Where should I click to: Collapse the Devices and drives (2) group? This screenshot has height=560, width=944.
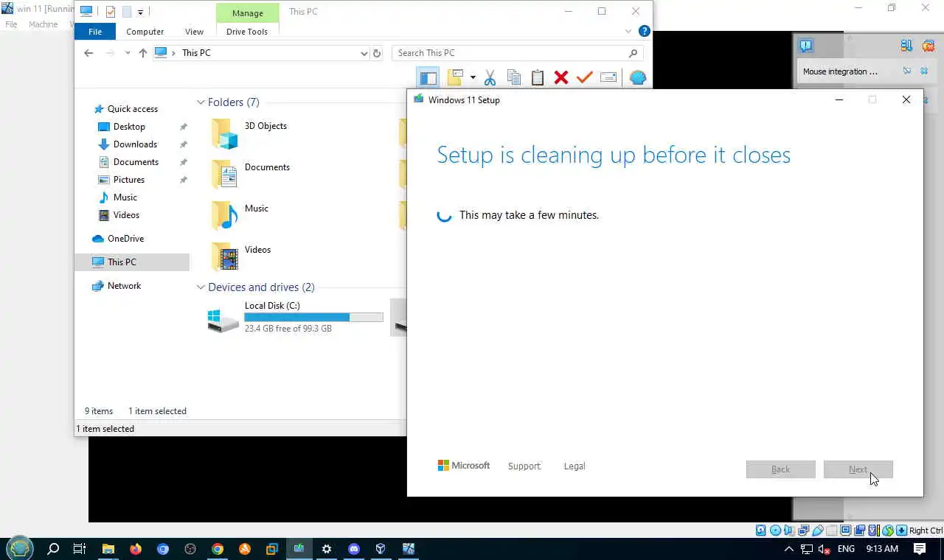(x=201, y=287)
